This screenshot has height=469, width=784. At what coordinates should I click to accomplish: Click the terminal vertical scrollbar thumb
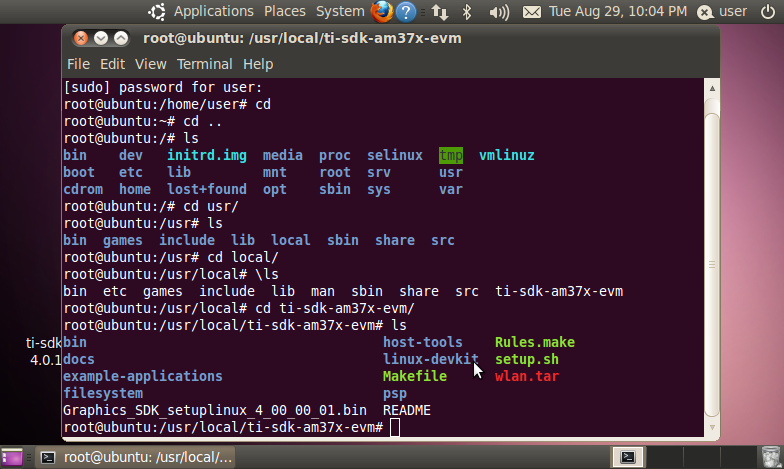(712, 264)
